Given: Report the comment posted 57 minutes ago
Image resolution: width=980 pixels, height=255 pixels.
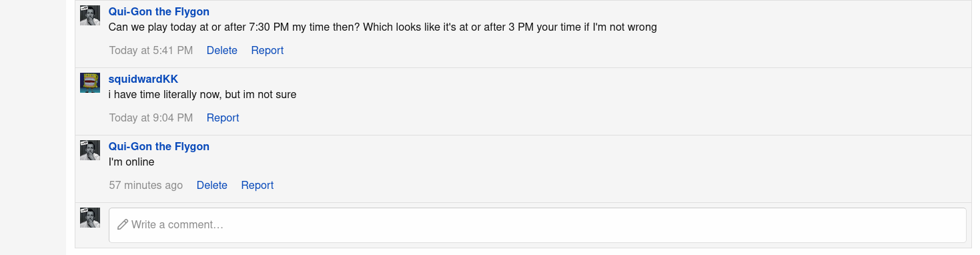Looking at the screenshot, I should [258, 185].
